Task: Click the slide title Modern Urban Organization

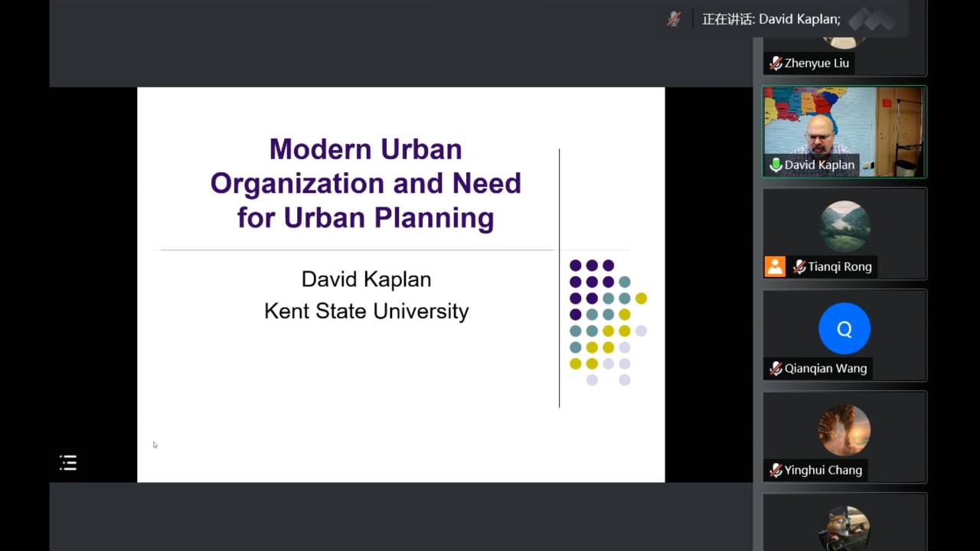Action: 366,183
